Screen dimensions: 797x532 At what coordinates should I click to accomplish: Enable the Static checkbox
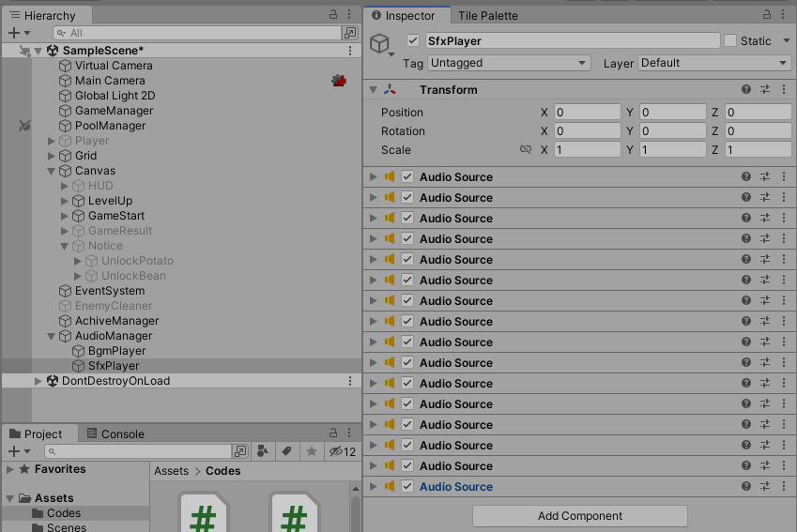pos(730,40)
